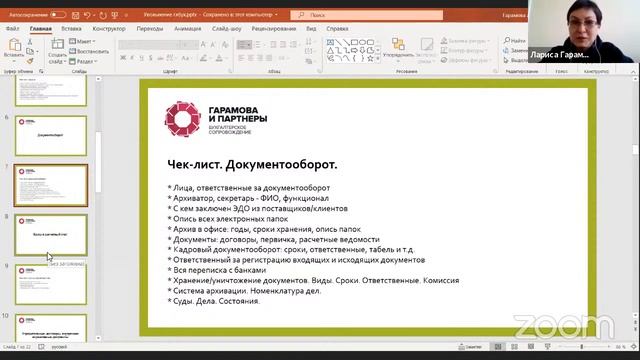Open the copy options dropdown arrow
This screenshot has width=640, height=360.
37,51
